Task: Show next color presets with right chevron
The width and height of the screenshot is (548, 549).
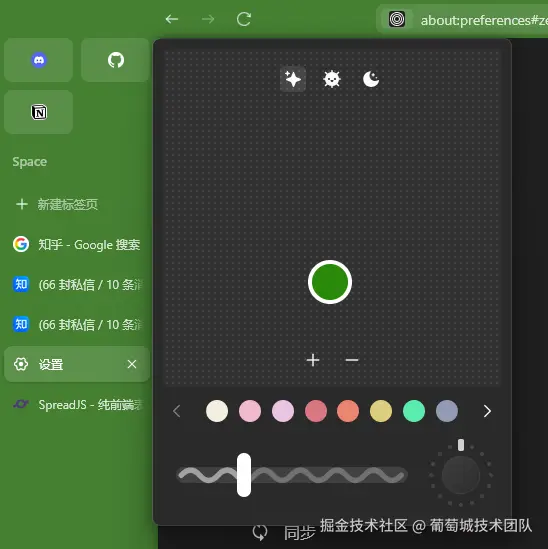Action: click(487, 411)
